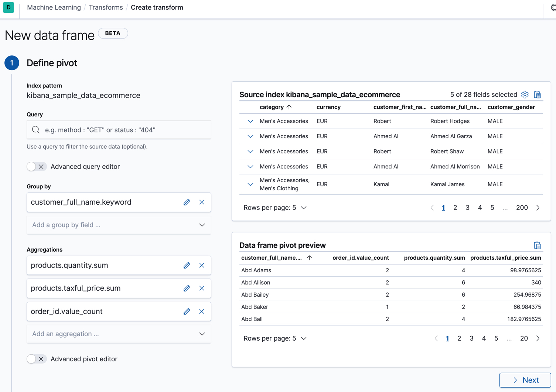Open the source index column settings gear
The height and width of the screenshot is (392, 556).
(x=525, y=95)
